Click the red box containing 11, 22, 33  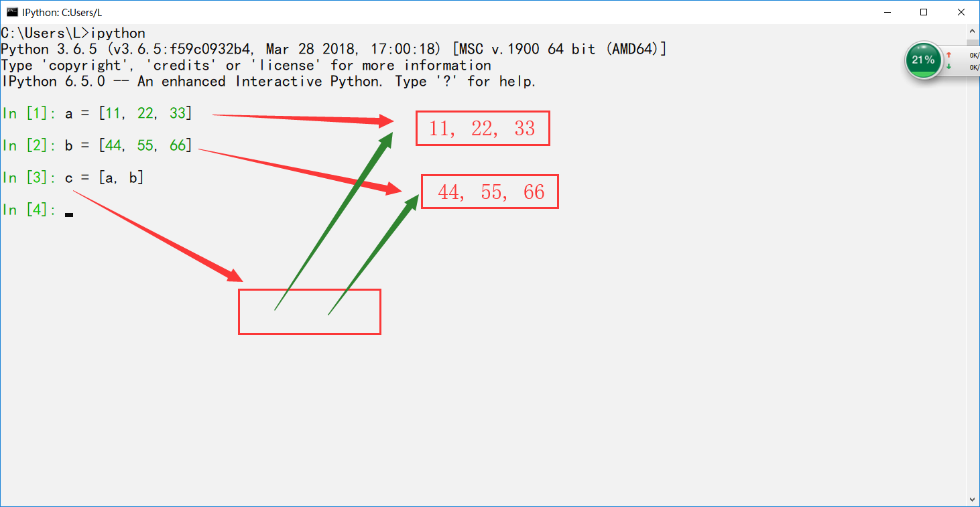point(482,128)
